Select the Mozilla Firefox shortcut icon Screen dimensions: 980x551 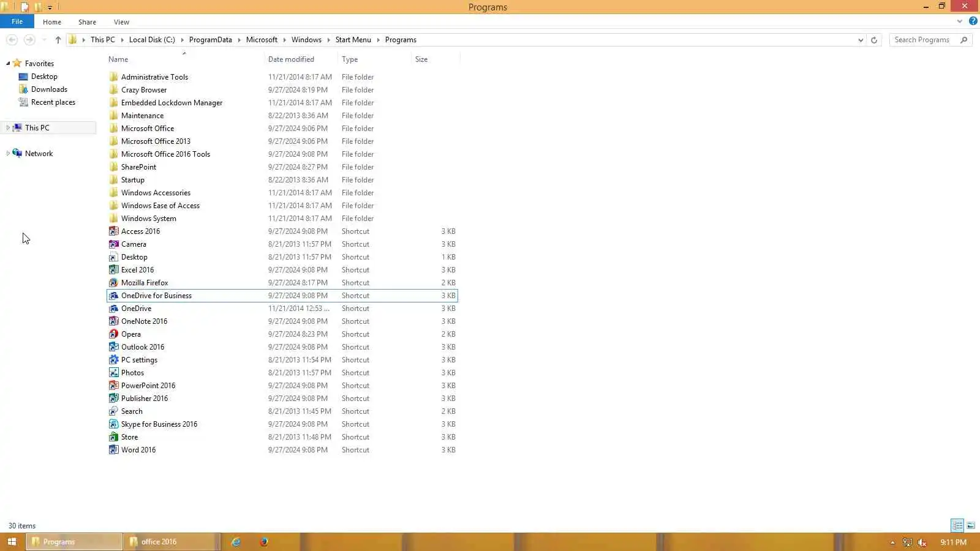click(x=113, y=283)
